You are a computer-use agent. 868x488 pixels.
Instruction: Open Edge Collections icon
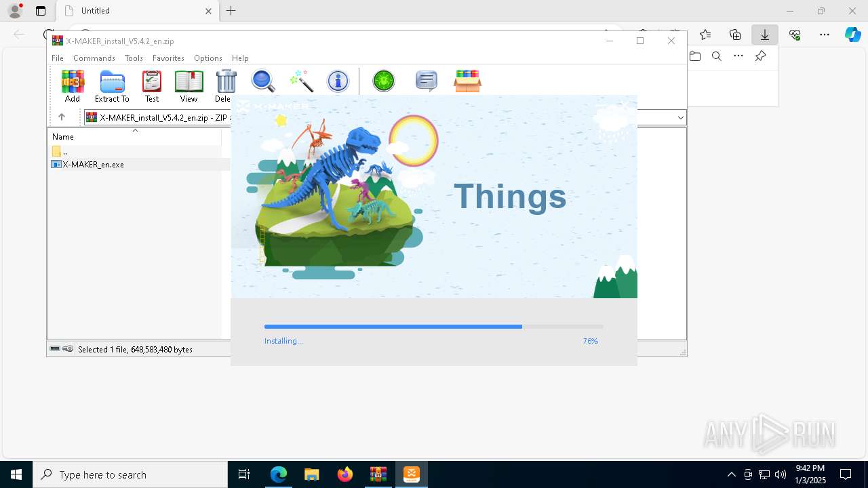pyautogui.click(x=735, y=35)
